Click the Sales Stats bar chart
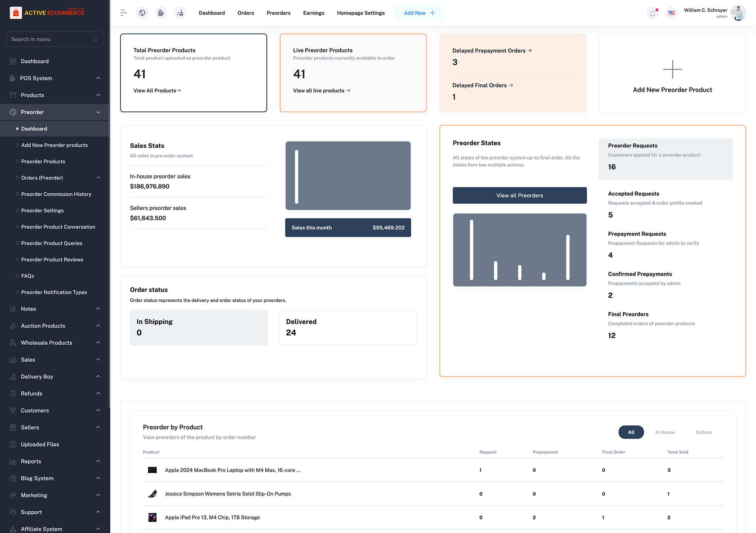 coord(348,176)
